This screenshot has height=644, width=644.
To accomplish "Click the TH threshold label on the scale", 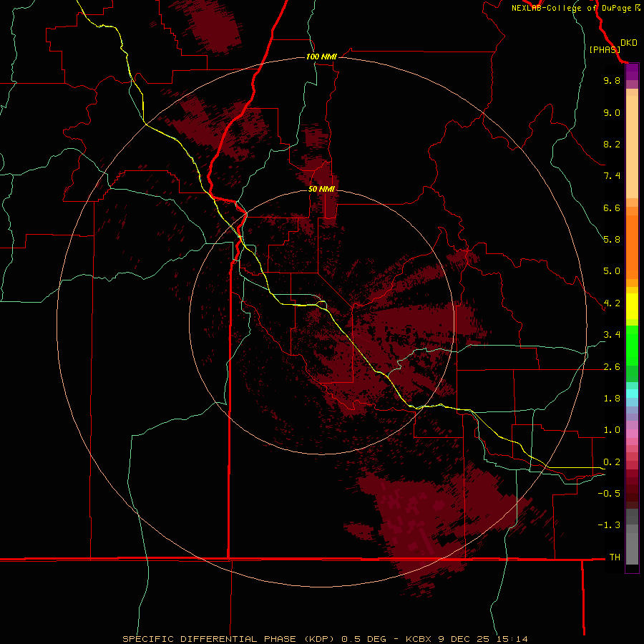I will tap(615, 557).
